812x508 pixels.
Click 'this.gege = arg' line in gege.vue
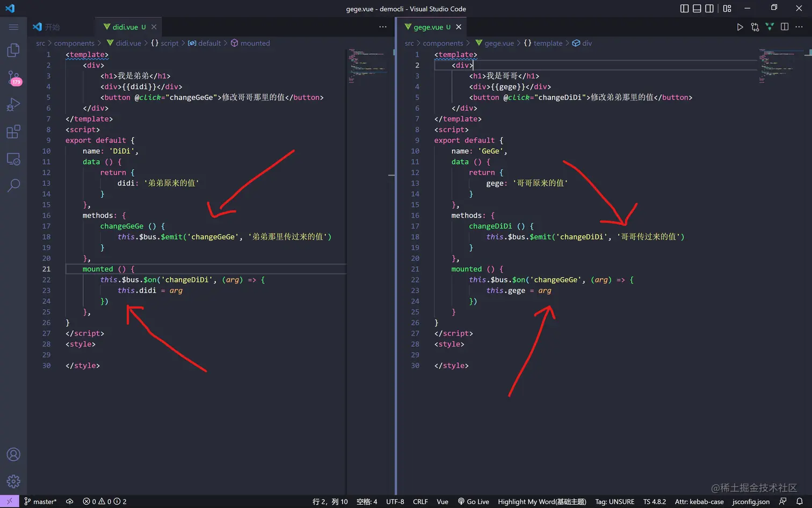[x=519, y=291]
